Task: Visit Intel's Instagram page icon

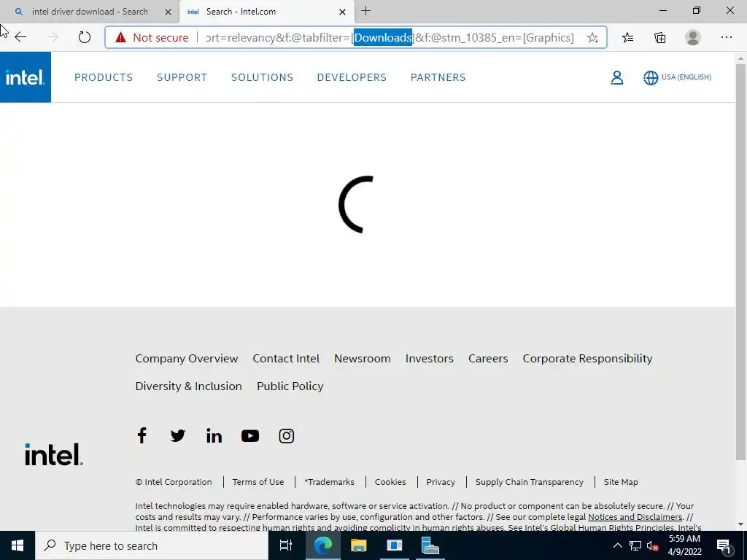Action: [286, 436]
